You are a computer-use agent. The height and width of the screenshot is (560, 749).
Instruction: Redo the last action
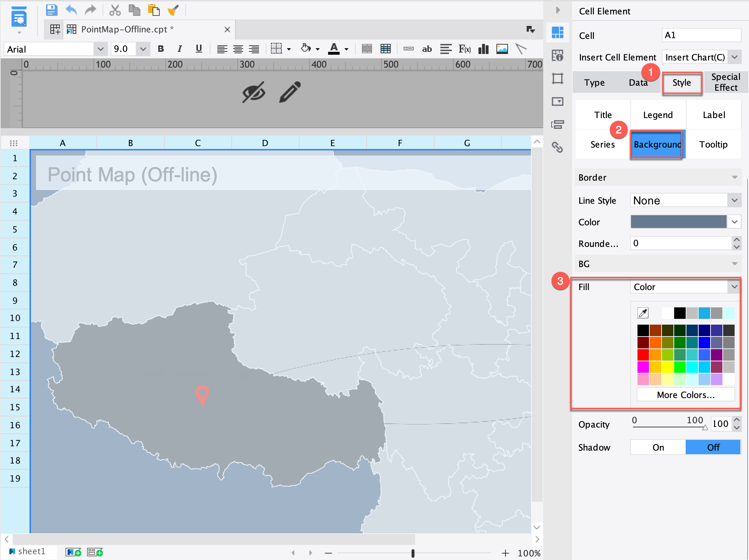click(91, 10)
